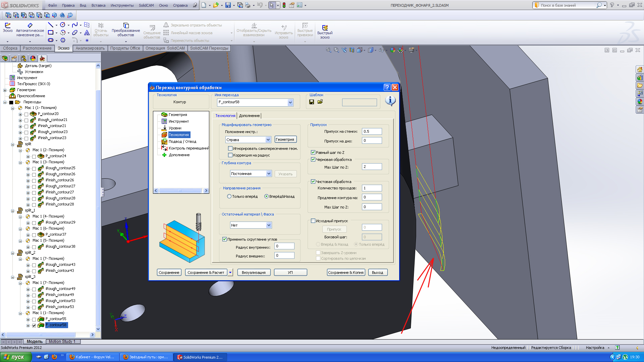
Task: Select Только вперёд cutting direction radio
Action: [x=229, y=196]
